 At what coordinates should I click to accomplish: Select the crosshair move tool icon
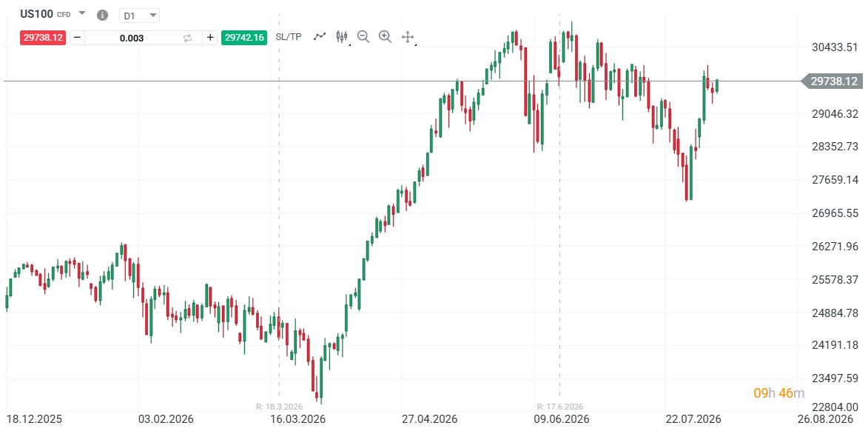(408, 37)
